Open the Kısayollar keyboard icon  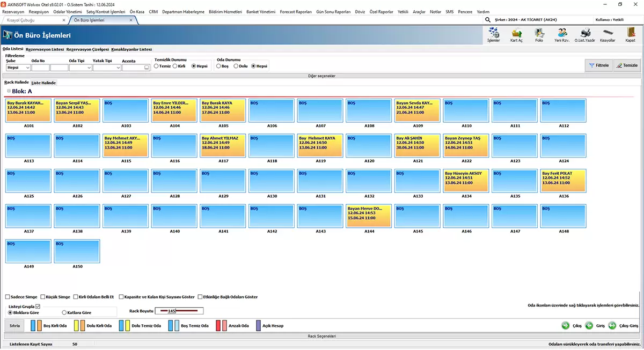(607, 33)
